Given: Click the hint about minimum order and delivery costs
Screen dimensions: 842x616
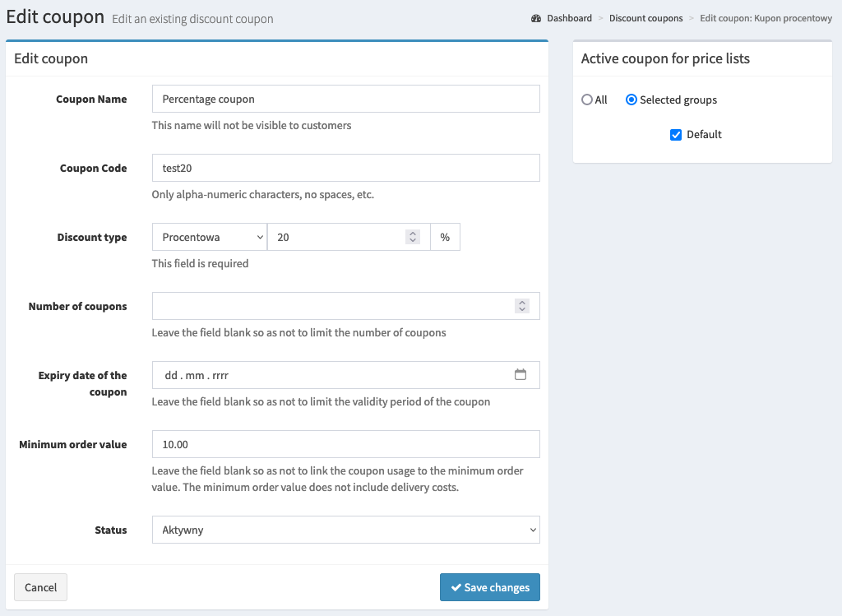Looking at the screenshot, I should click(337, 479).
